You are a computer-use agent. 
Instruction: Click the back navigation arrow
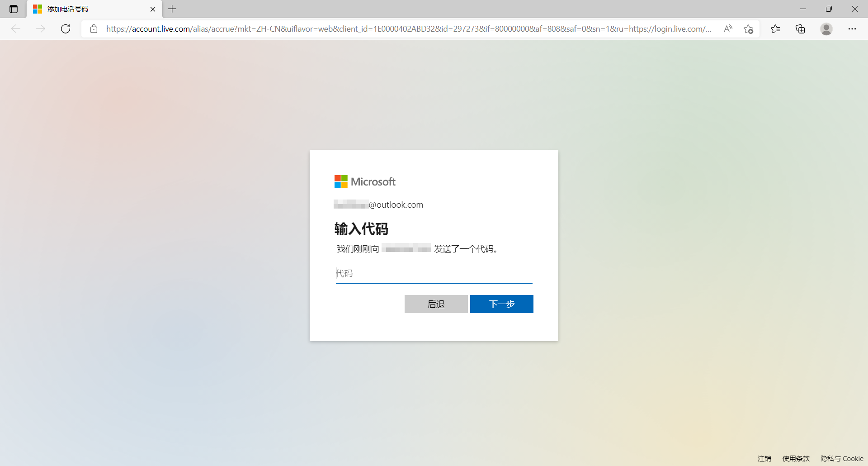click(x=16, y=29)
